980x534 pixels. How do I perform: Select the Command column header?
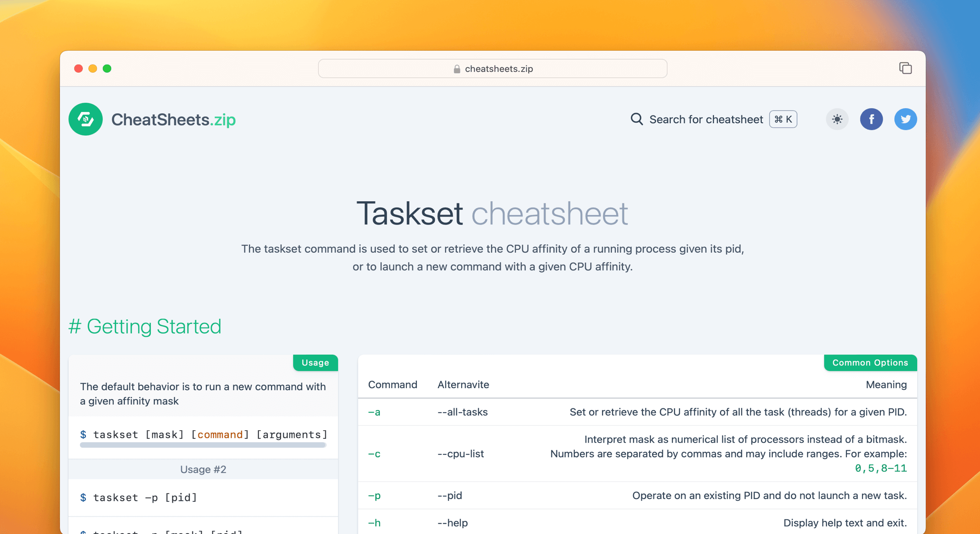(392, 385)
